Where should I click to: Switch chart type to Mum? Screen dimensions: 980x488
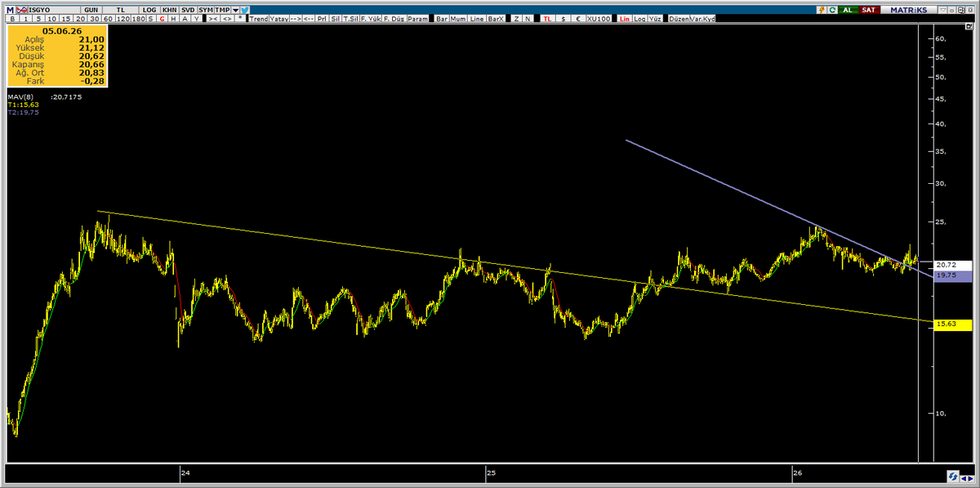(458, 19)
